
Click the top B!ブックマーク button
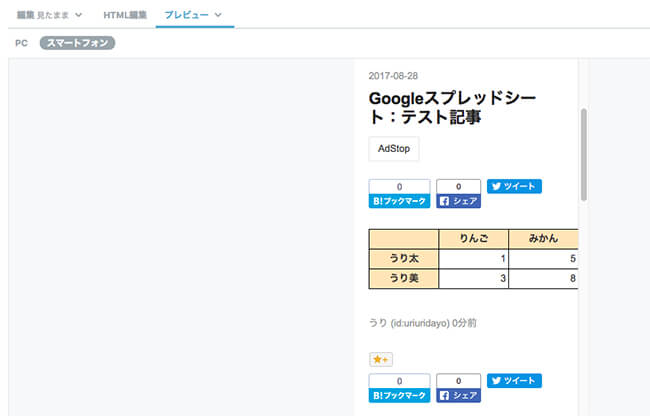tap(399, 201)
